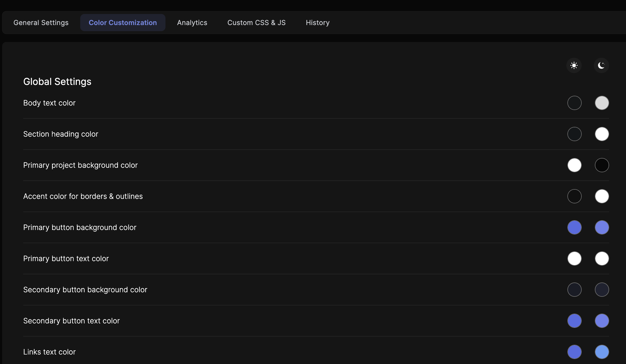Change dark-mode Secondary button text color swatch
The width and height of the screenshot is (626, 364).
602,321
